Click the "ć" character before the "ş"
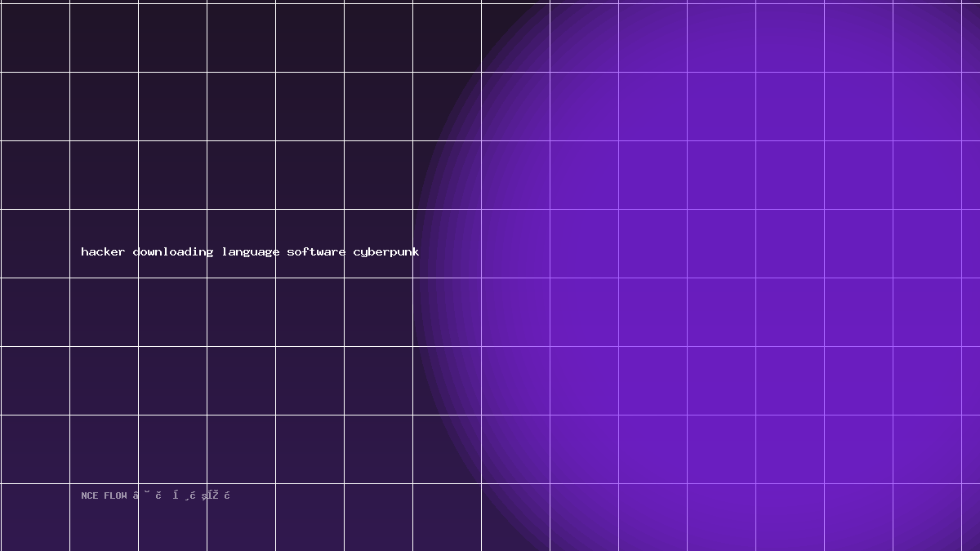This screenshot has height=551, width=980. (x=193, y=495)
